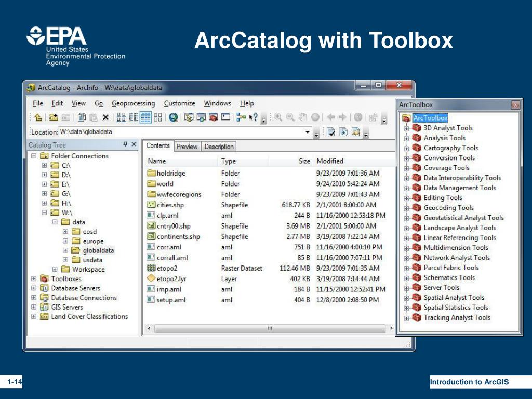Close the Catalog Tree panel

click(x=134, y=144)
